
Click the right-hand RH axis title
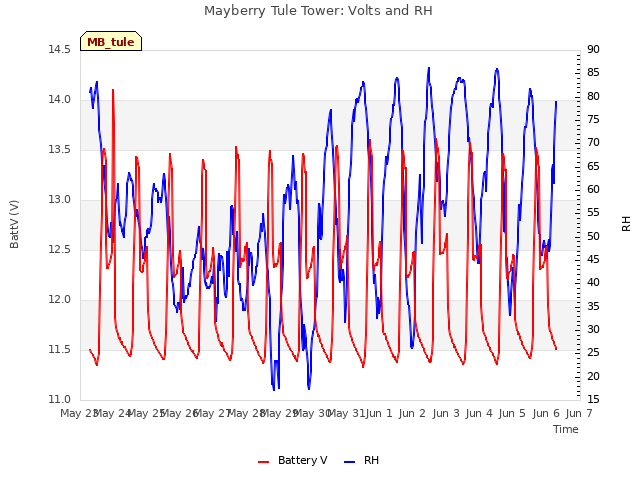626,224
